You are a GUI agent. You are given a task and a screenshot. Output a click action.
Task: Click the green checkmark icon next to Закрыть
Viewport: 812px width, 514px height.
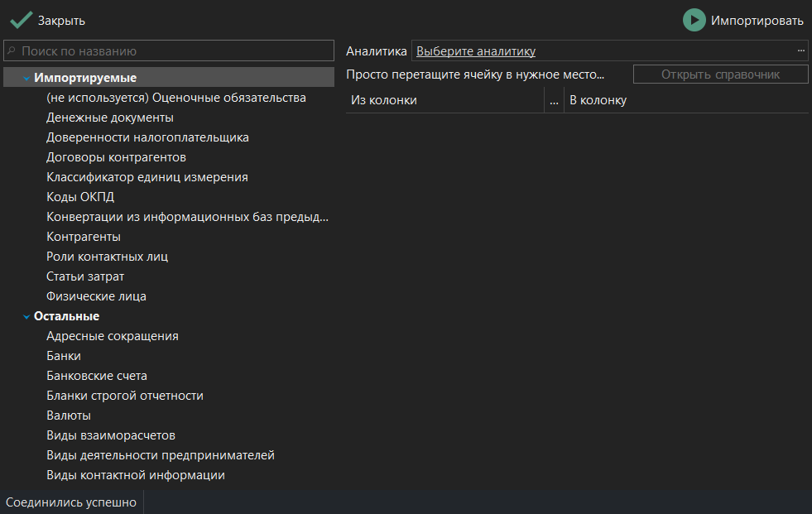click(x=21, y=20)
